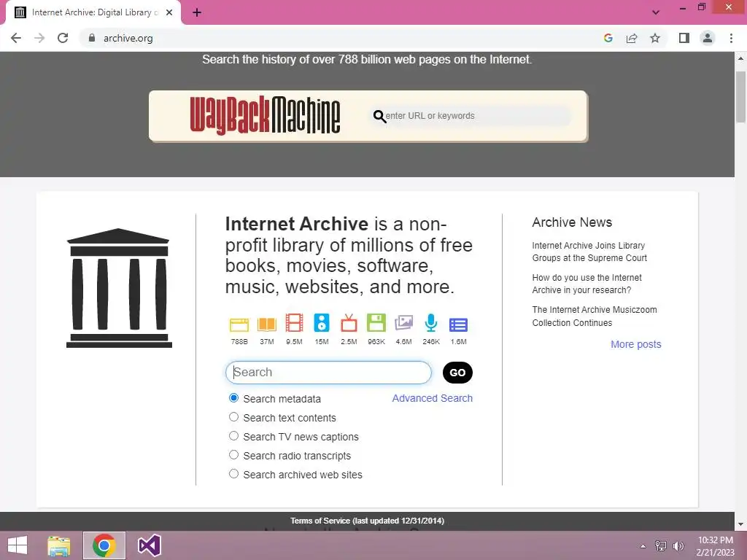Expand the tab search dropdown arrow
The height and width of the screenshot is (560, 747).
coord(656,12)
